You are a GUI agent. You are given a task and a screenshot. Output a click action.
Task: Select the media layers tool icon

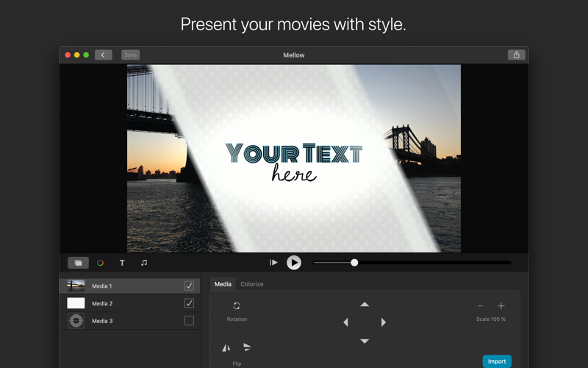click(78, 263)
